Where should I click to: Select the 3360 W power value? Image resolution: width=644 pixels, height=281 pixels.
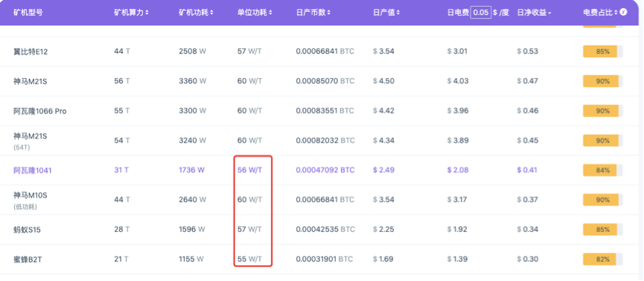(193, 81)
